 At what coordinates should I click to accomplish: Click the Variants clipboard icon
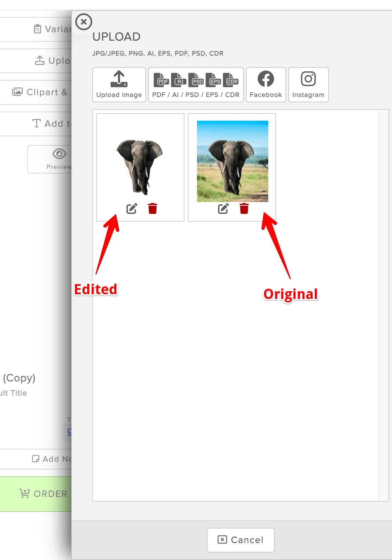point(38,29)
